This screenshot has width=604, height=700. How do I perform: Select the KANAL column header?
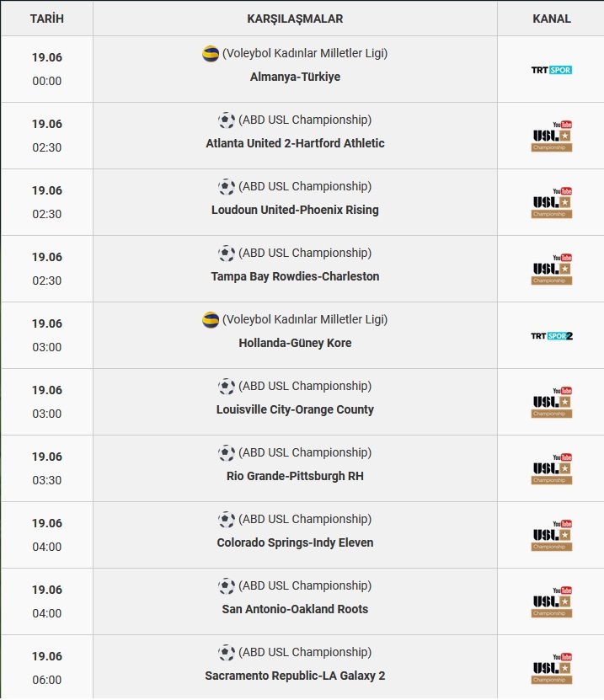coord(551,19)
